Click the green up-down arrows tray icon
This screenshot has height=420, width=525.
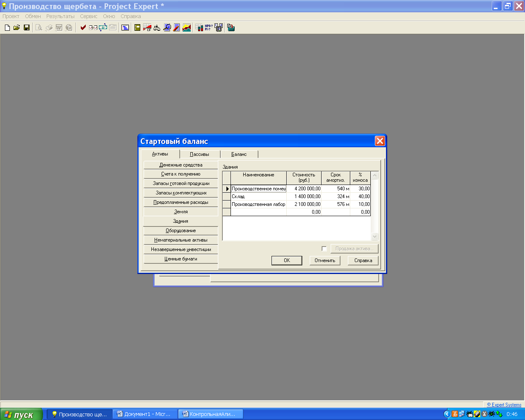(x=499, y=414)
